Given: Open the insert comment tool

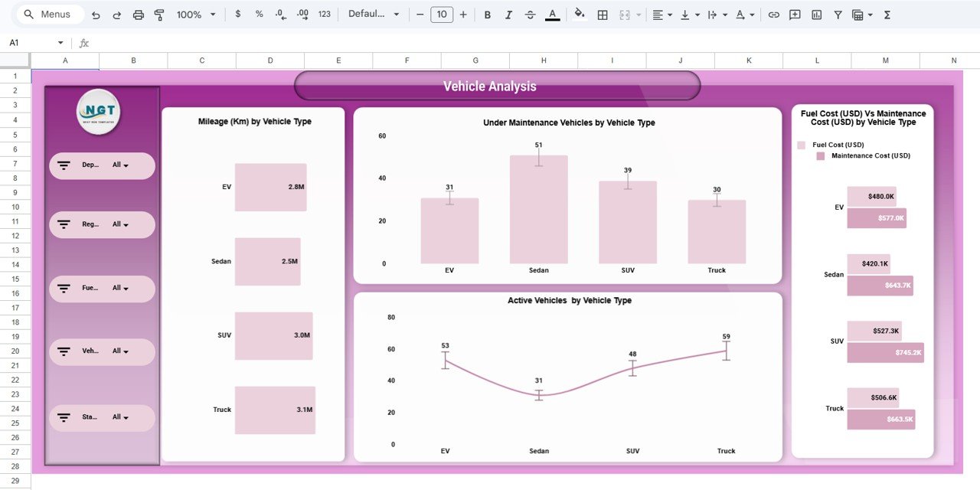Looking at the screenshot, I should click(794, 15).
